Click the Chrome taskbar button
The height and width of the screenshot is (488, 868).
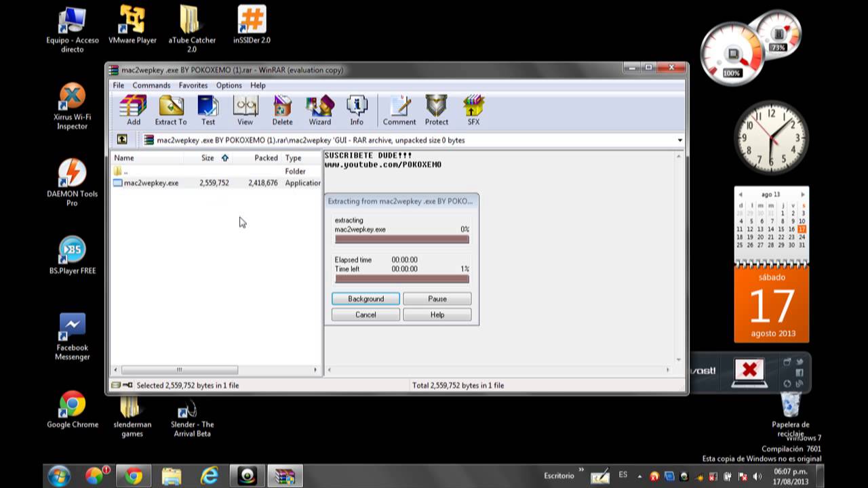tap(133, 476)
